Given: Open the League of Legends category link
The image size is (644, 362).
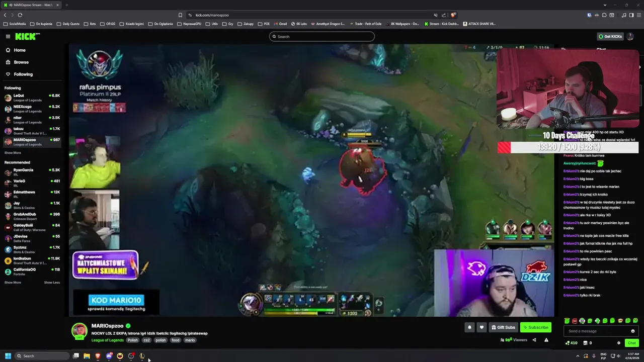Looking at the screenshot, I should pyautogui.click(x=108, y=340).
